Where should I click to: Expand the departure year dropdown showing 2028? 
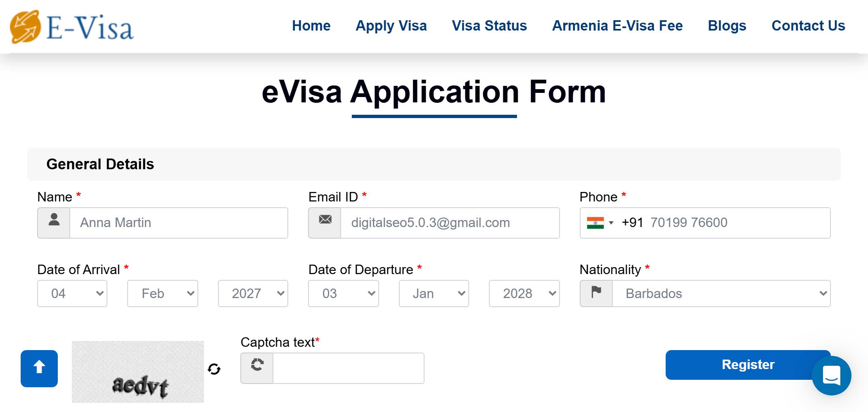(x=524, y=294)
